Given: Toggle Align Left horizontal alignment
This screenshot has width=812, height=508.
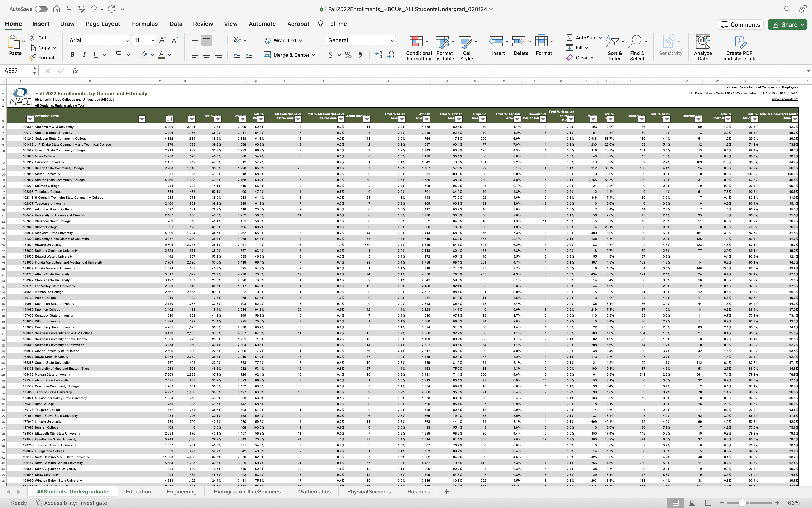Looking at the screenshot, I should pyautogui.click(x=195, y=55).
